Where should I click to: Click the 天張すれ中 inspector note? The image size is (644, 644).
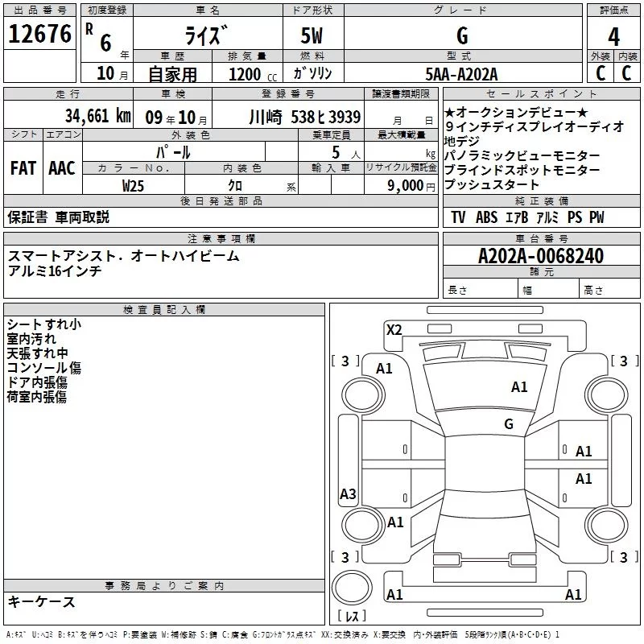click(37, 353)
